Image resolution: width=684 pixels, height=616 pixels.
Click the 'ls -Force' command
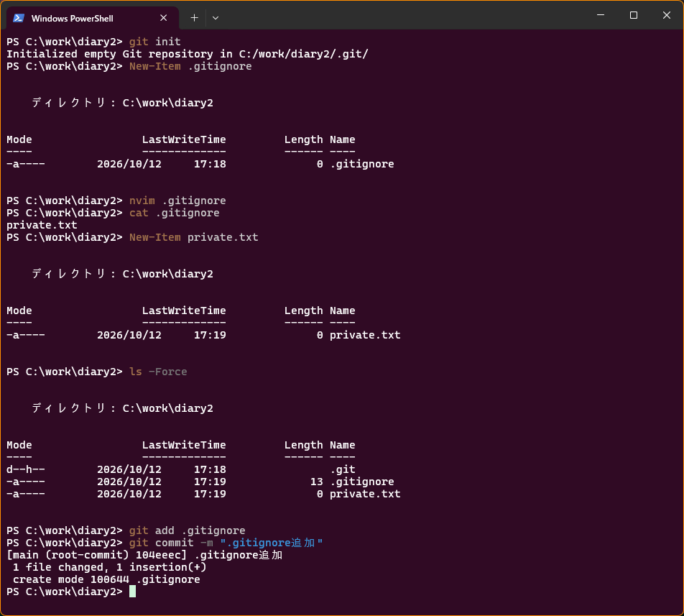(x=158, y=372)
